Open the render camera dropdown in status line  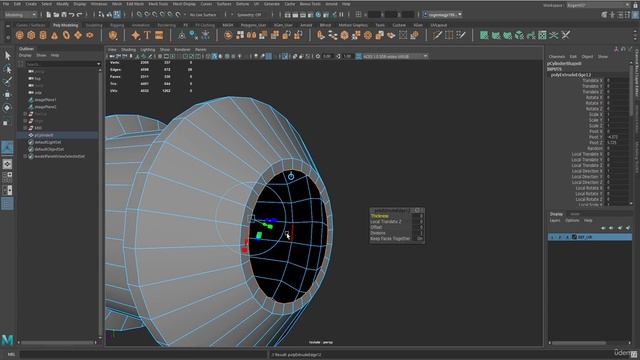click(442, 15)
